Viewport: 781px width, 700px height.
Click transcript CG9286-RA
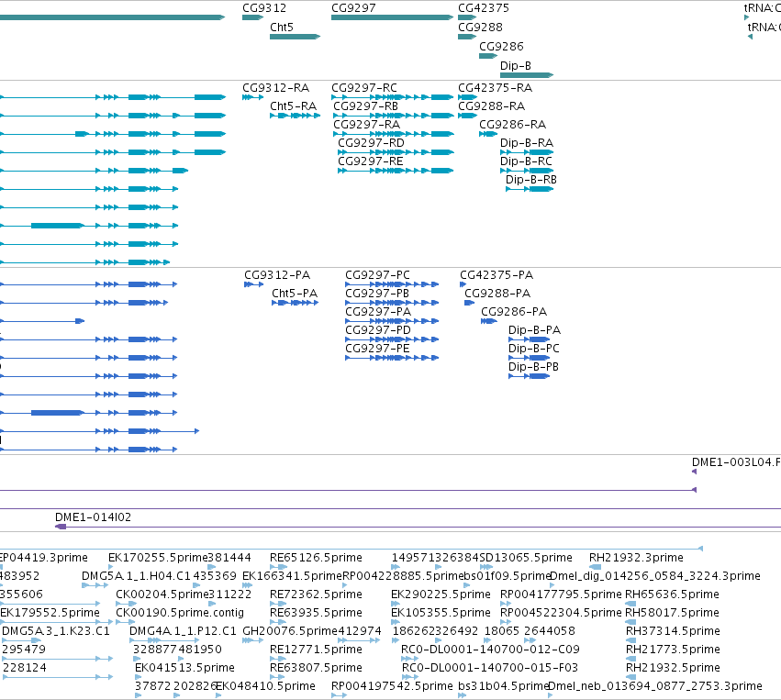(488, 134)
